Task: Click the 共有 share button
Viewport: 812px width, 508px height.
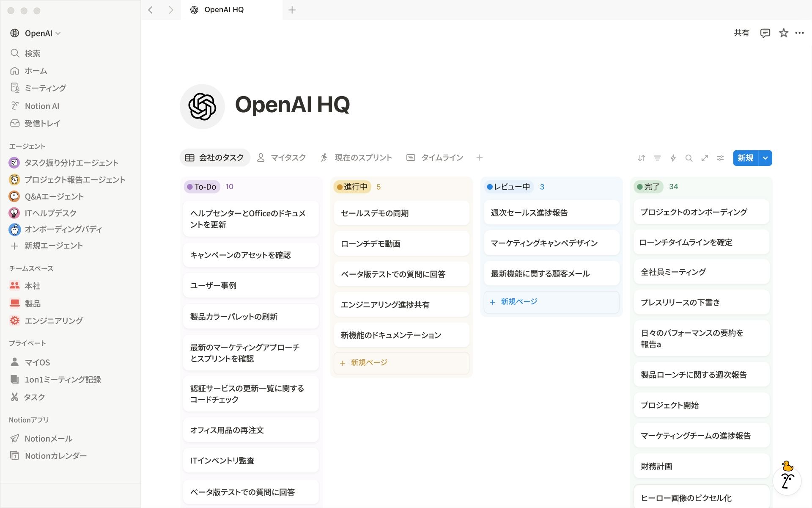Action: [741, 33]
